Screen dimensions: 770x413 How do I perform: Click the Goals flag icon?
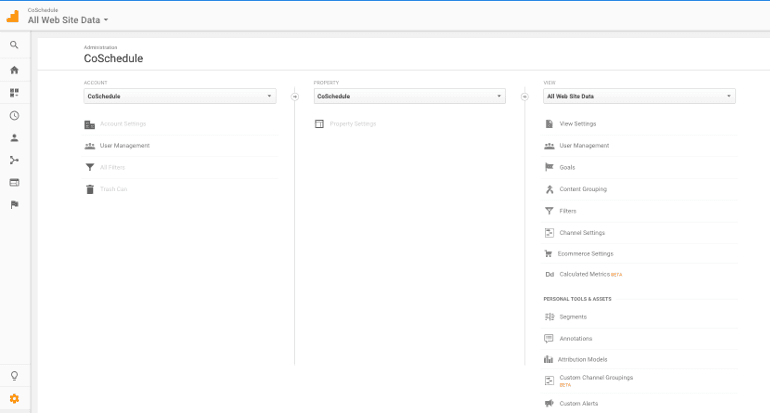click(549, 167)
